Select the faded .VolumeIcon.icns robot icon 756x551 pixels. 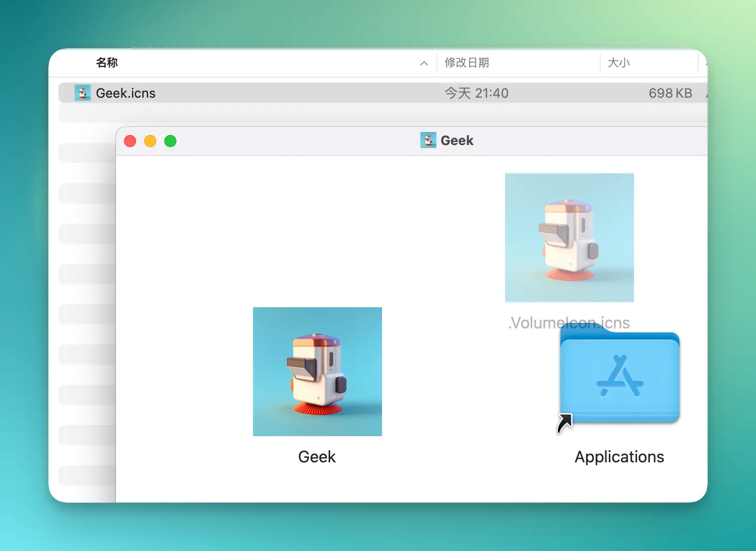coord(570,238)
